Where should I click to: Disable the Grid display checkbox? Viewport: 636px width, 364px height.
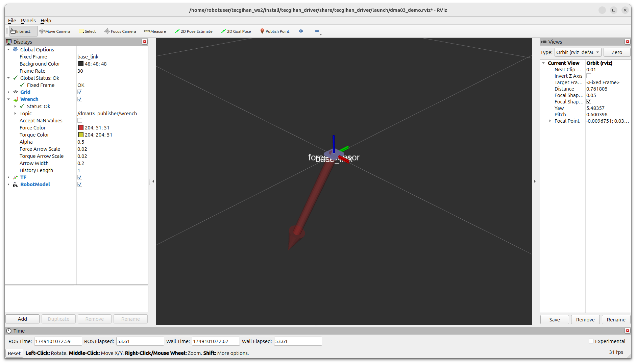tap(80, 92)
